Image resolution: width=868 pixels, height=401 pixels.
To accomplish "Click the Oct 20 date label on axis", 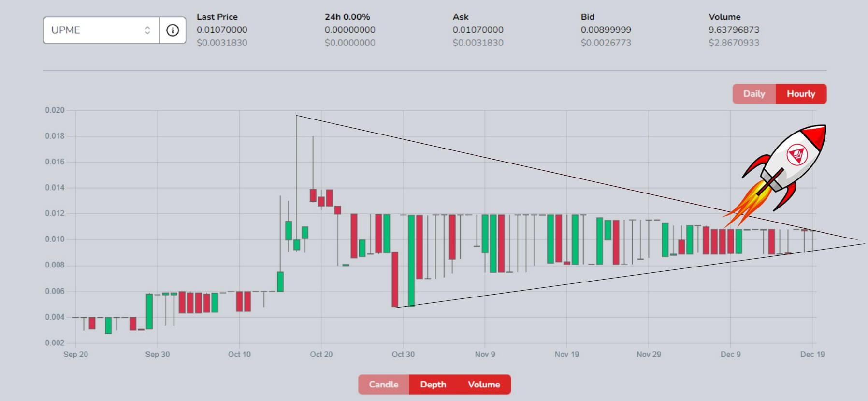I will coord(321,355).
